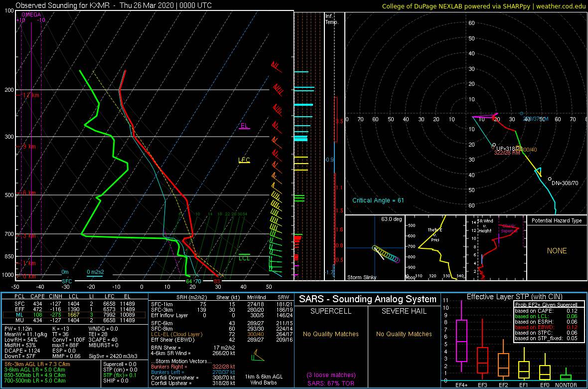The width and height of the screenshot is (588, 389).
Task: Click the red 3 km height label
Action: click(x=29, y=236)
